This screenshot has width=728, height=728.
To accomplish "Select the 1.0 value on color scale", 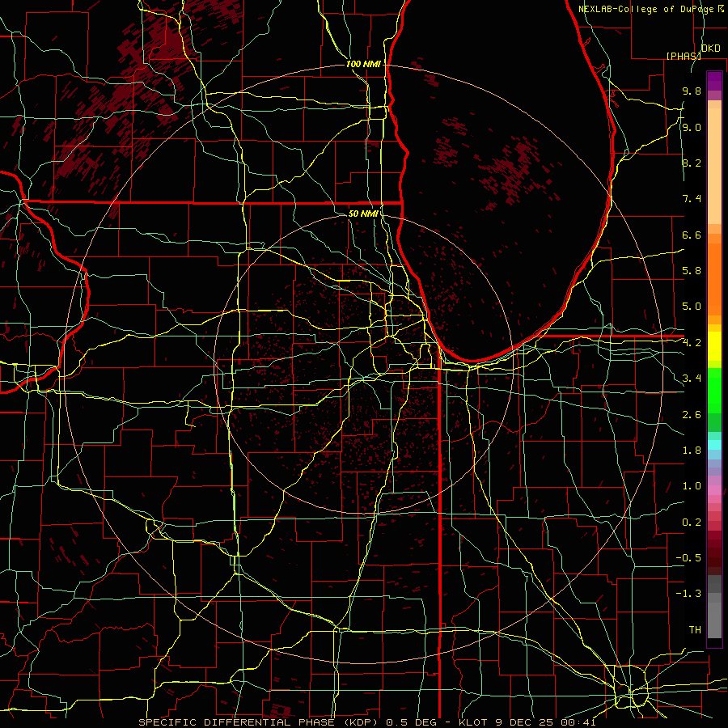I will pyautogui.click(x=692, y=486).
